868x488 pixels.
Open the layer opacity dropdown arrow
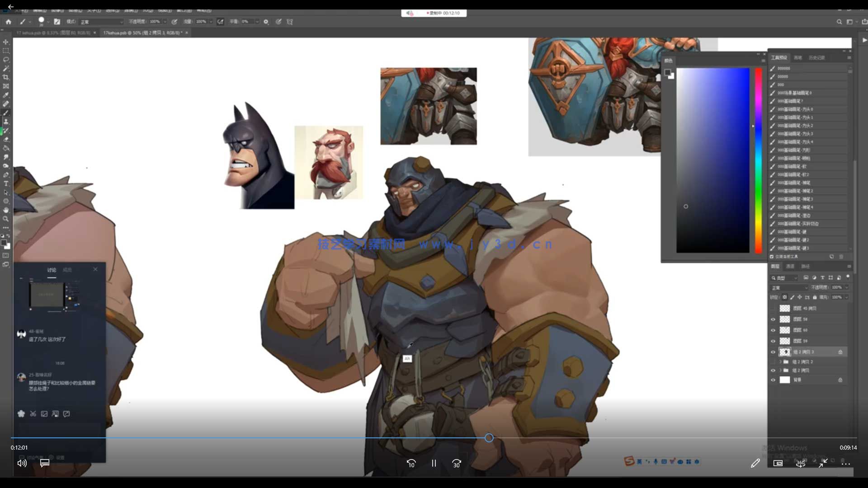(x=847, y=287)
